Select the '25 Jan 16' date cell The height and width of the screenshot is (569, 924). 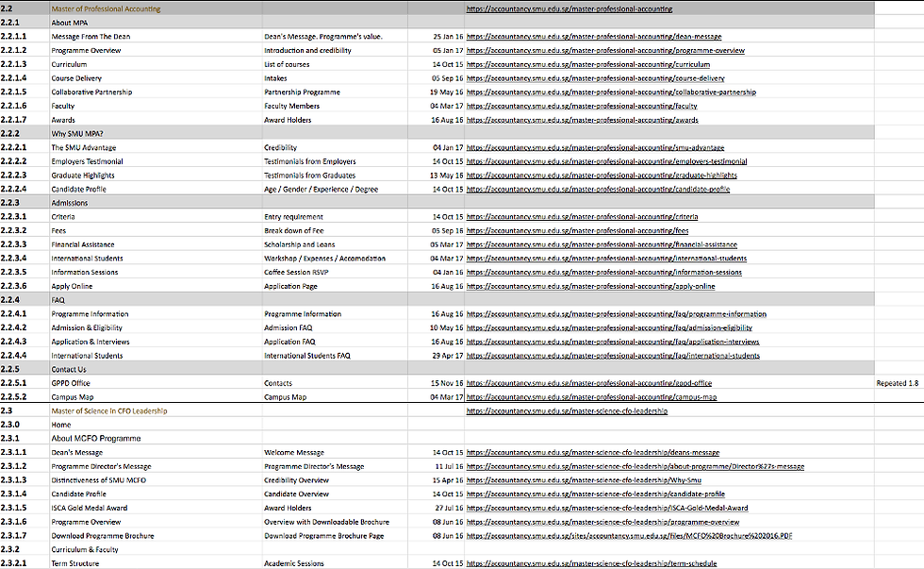pyautogui.click(x=436, y=37)
